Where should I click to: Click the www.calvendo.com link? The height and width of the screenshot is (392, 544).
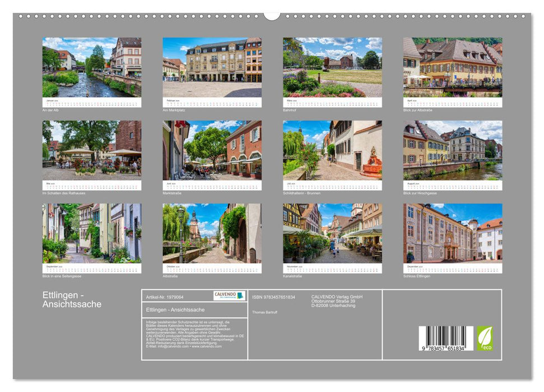[x=206, y=347]
